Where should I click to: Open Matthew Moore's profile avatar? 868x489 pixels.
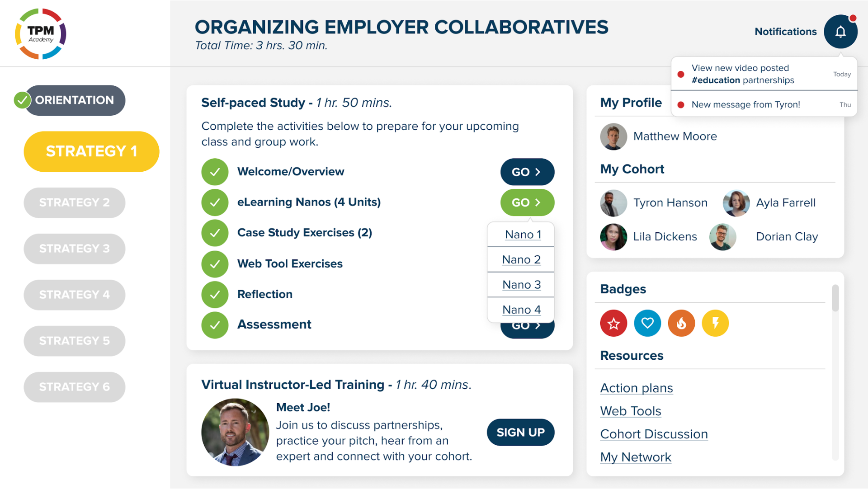click(x=613, y=136)
